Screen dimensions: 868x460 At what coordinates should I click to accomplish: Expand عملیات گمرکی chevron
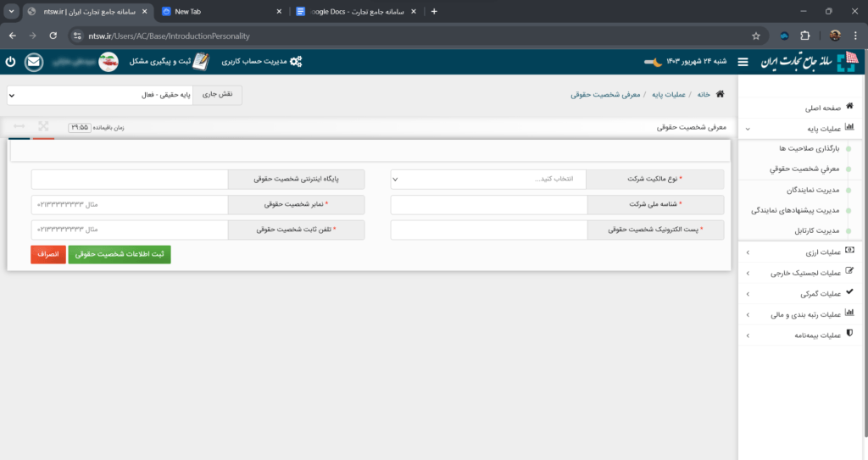748,294
